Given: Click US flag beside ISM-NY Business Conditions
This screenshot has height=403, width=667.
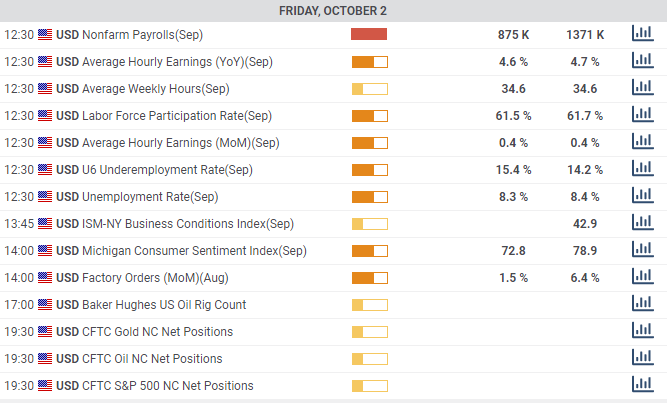Looking at the screenshot, I should point(45,223).
